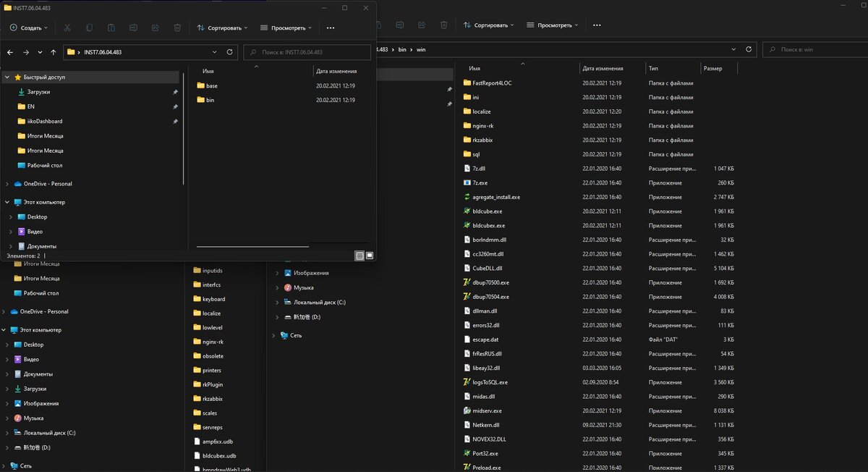The image size is (868, 472).
Task: Click the FastReport4LOC folder icon
Action: click(467, 83)
